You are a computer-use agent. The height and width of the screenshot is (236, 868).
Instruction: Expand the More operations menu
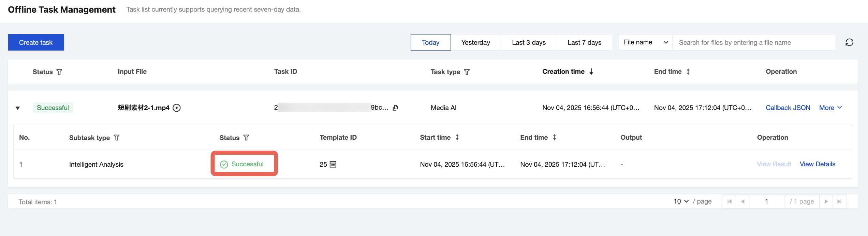coord(830,108)
